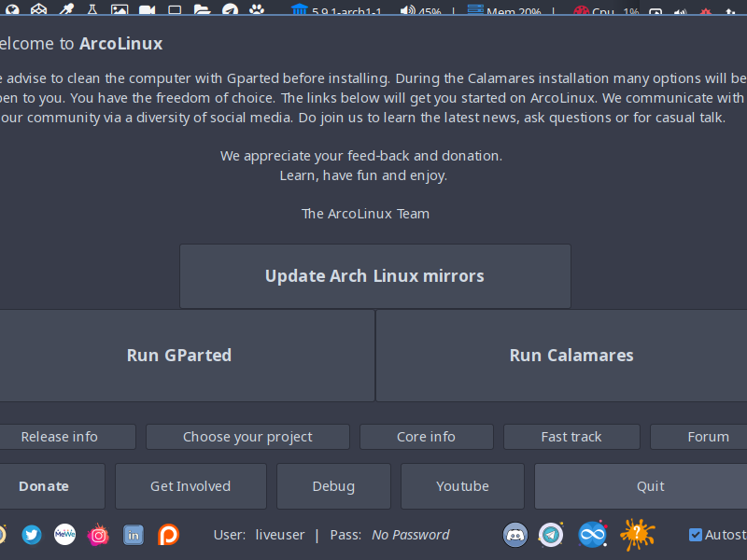747x560 pixels.
Task: Open the MeWe social icon
Action: point(64,534)
